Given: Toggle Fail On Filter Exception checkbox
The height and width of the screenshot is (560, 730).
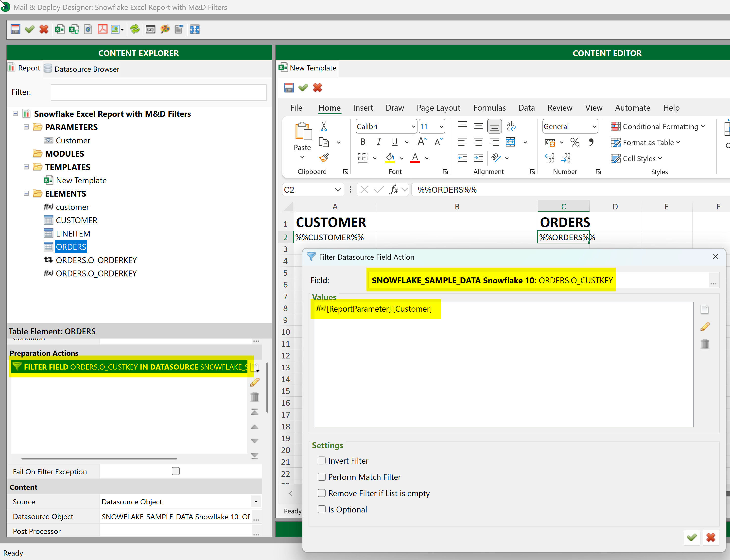Looking at the screenshot, I should [176, 471].
